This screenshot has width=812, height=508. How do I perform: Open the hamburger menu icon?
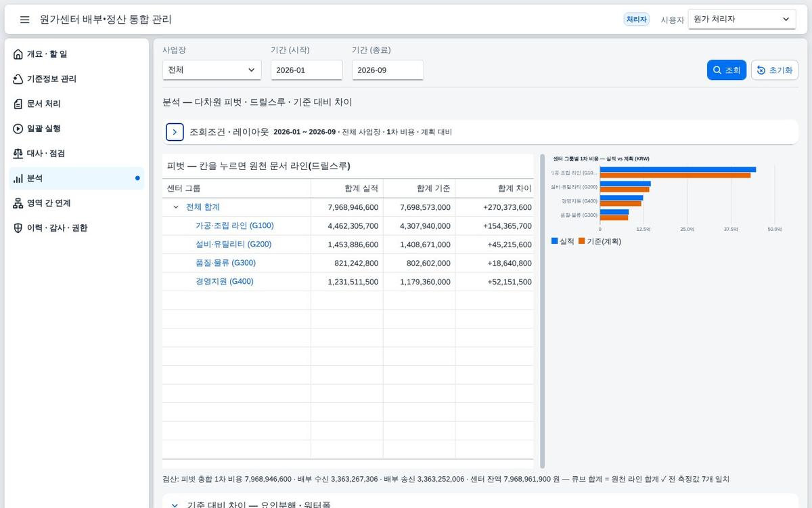tap(25, 20)
